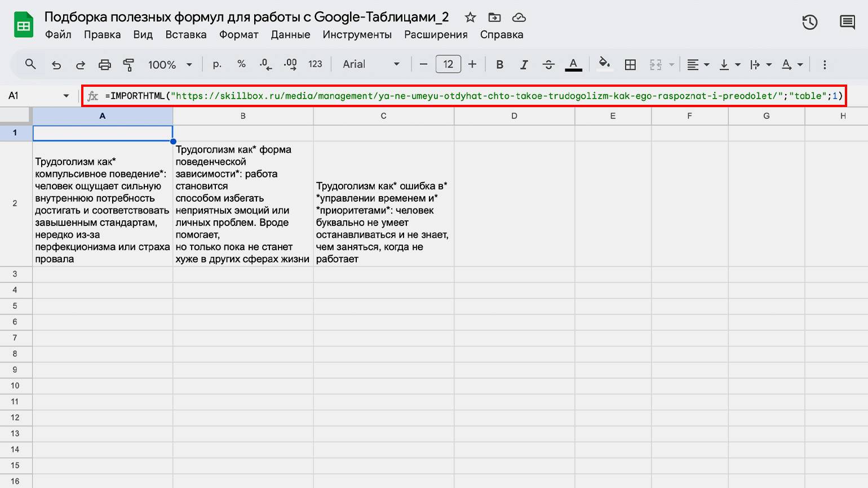Select cell A1
Screen dimensions: 868x488
pyautogui.click(x=103, y=133)
